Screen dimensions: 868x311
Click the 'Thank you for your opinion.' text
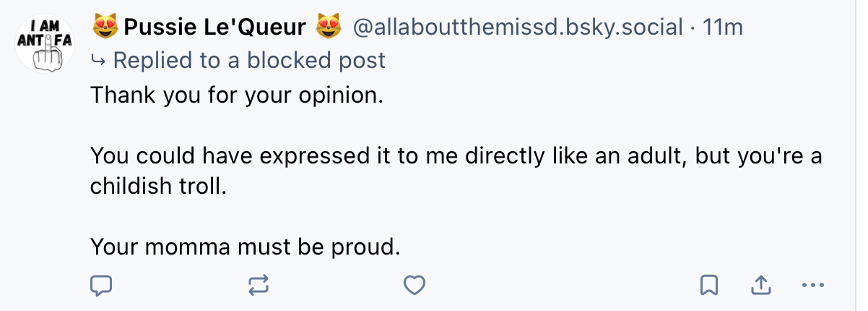click(x=235, y=95)
